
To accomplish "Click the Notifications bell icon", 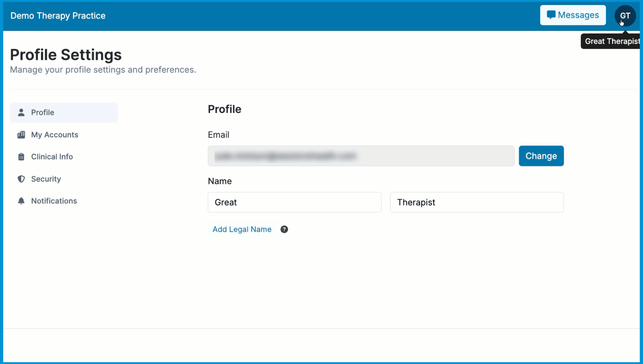I will [x=21, y=201].
